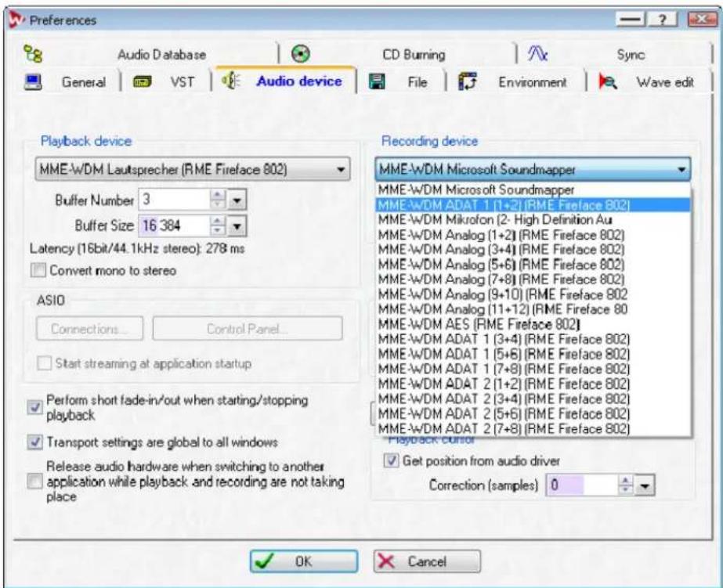Select MME-WDM ADAT 2 (1+2) entry

[x=533, y=384]
